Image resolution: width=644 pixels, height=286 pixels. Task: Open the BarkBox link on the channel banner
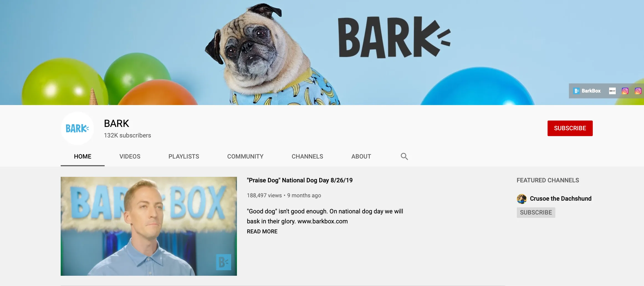pos(587,91)
